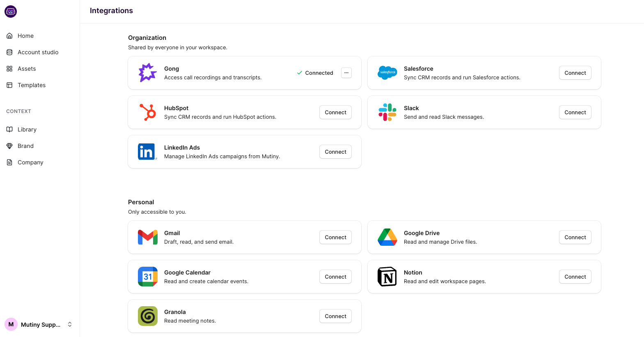Click the Brand diamond icon

tap(9, 146)
